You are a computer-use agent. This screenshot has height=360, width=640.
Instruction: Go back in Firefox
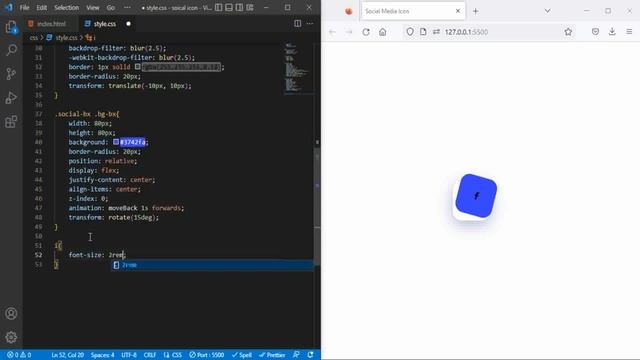click(x=332, y=32)
